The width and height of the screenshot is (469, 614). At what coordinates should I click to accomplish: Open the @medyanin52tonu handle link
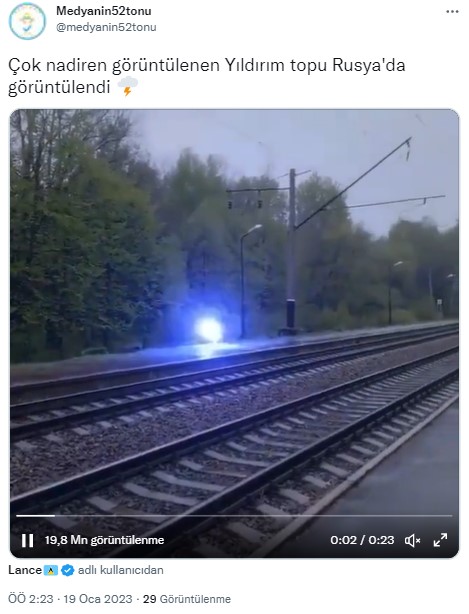106,27
